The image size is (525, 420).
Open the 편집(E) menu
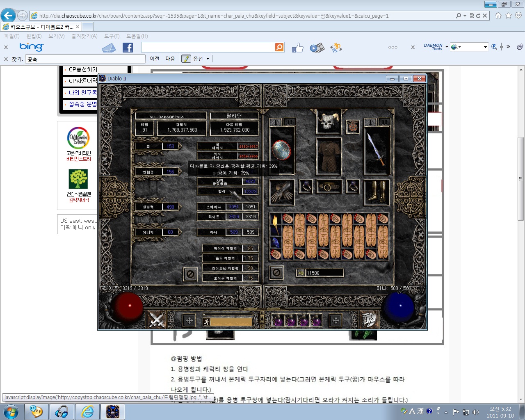(34, 36)
